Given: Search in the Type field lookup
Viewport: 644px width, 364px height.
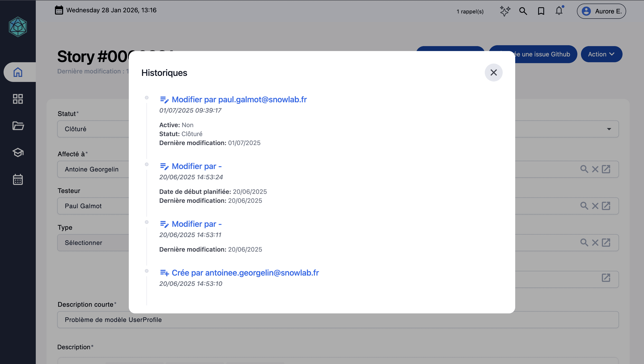Looking at the screenshot, I should point(584,243).
